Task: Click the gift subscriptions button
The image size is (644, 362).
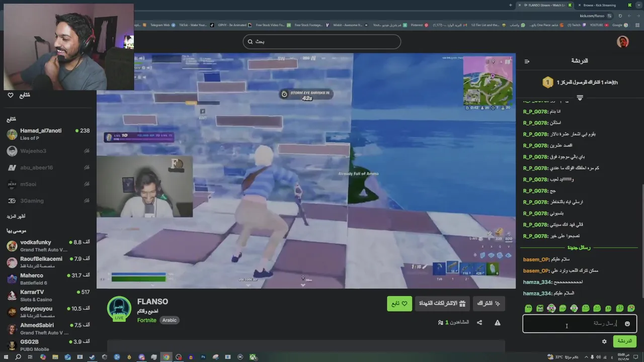Action: pos(442,304)
